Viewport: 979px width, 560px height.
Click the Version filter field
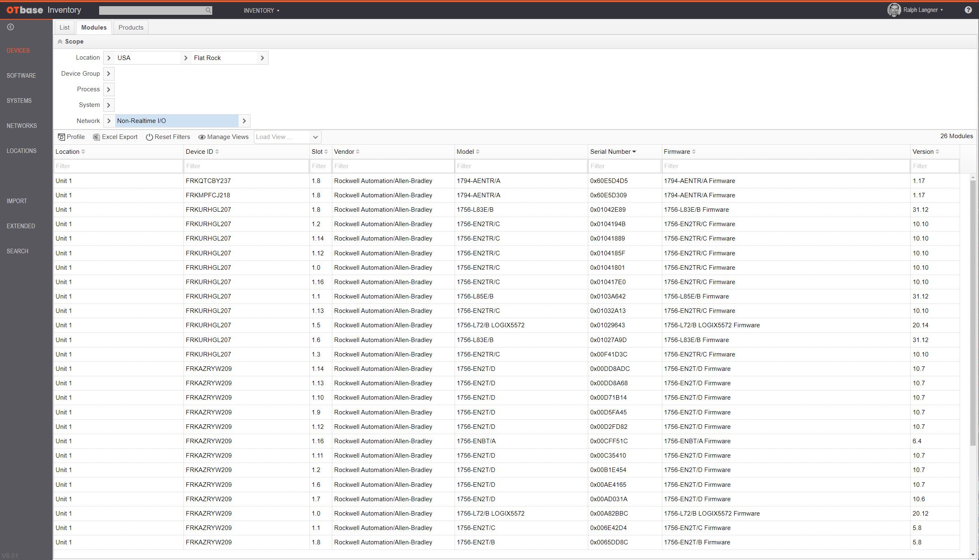point(935,166)
